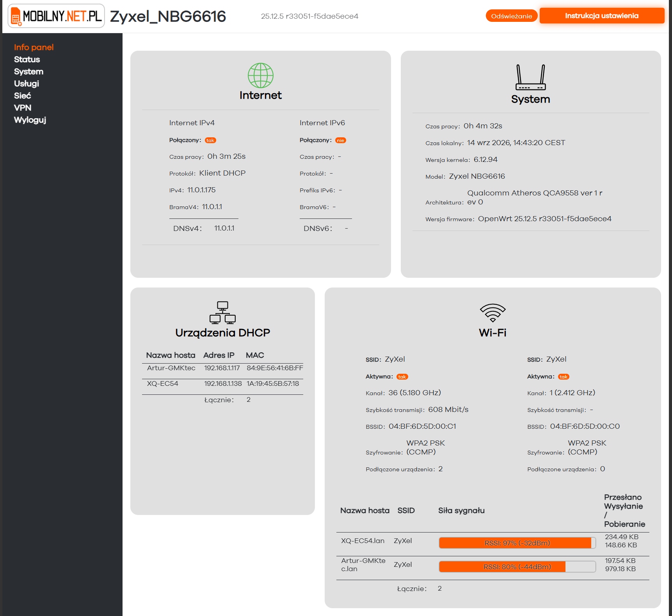Screen dimensions: 672x616
Task: Click the System router icon
Action: [531, 77]
